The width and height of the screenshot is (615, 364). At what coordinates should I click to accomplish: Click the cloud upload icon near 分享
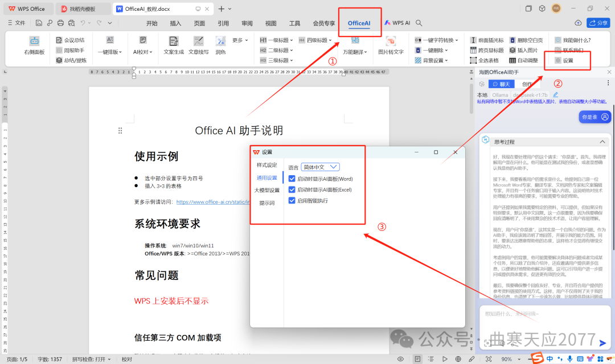pos(578,23)
